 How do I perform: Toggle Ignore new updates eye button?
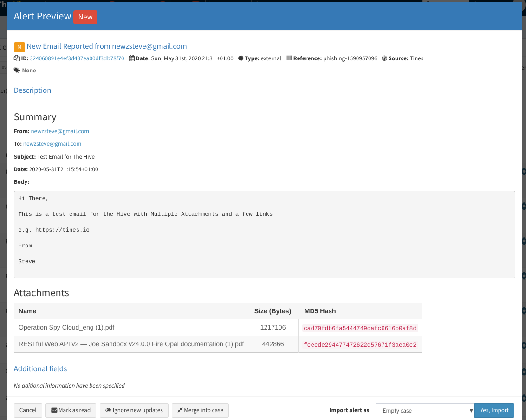pyautogui.click(x=134, y=410)
